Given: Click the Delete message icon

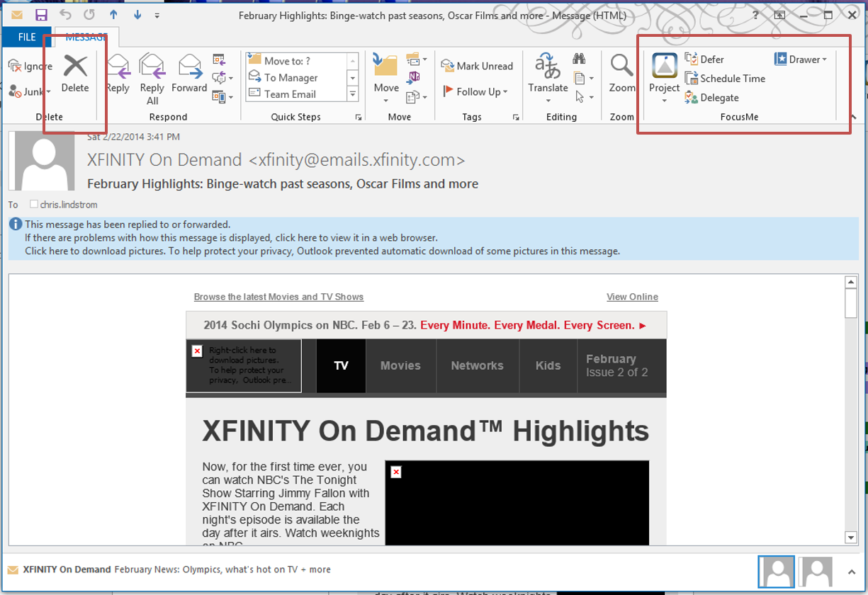Looking at the screenshot, I should point(75,66).
